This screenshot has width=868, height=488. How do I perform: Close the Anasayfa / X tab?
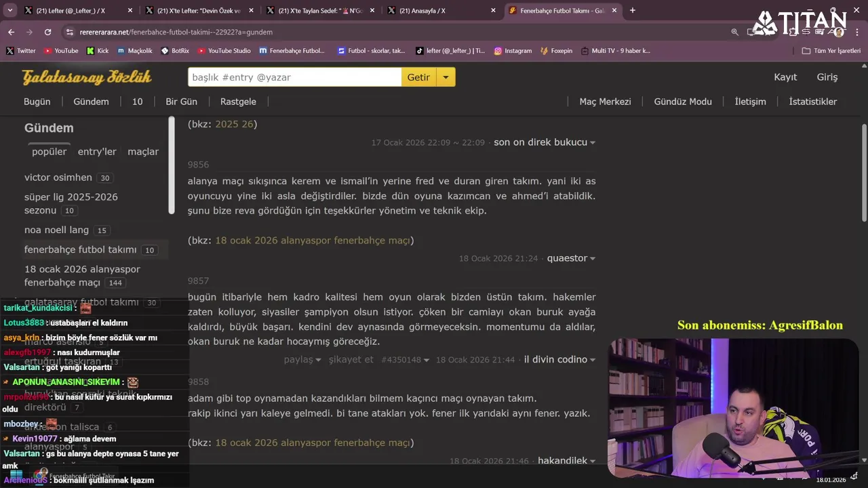pos(493,11)
